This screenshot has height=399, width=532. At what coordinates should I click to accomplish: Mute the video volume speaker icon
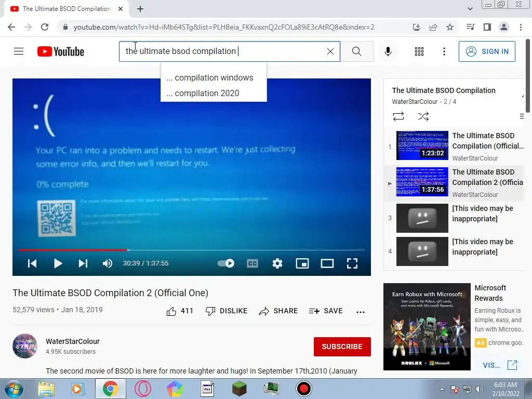108,263
